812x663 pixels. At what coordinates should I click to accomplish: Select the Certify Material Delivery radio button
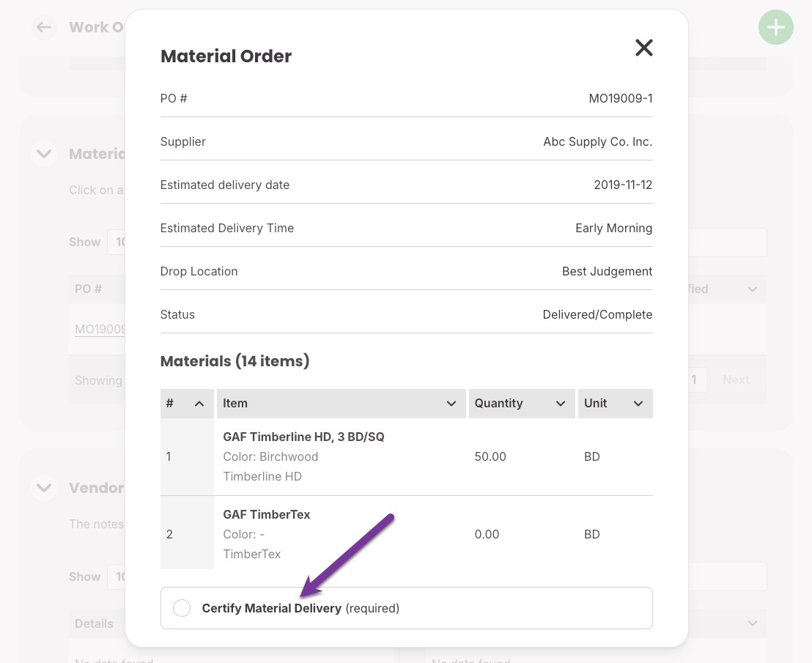[x=182, y=607]
